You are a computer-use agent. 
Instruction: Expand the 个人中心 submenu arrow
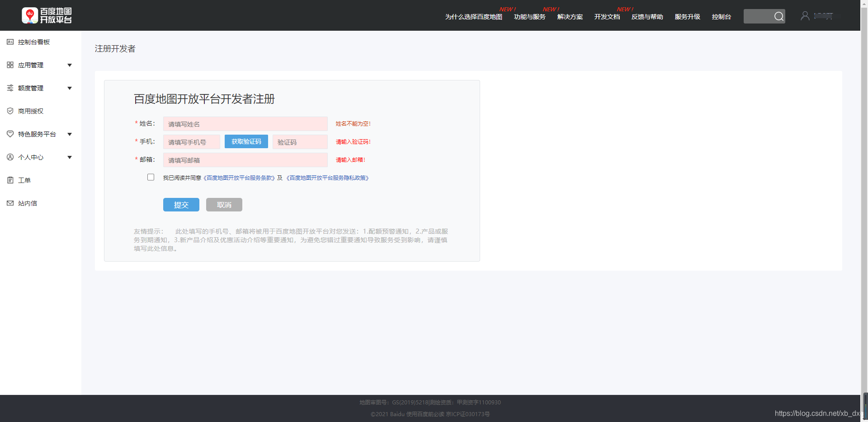pyautogui.click(x=70, y=157)
